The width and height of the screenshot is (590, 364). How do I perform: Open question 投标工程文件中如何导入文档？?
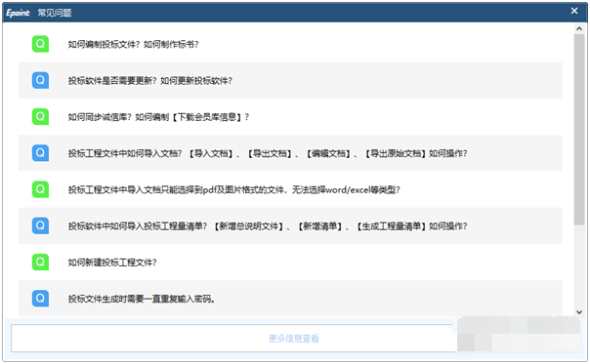[x=268, y=153]
